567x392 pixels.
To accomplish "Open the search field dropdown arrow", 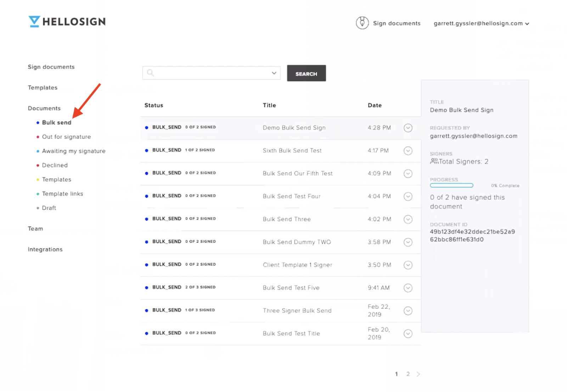I will [x=274, y=73].
